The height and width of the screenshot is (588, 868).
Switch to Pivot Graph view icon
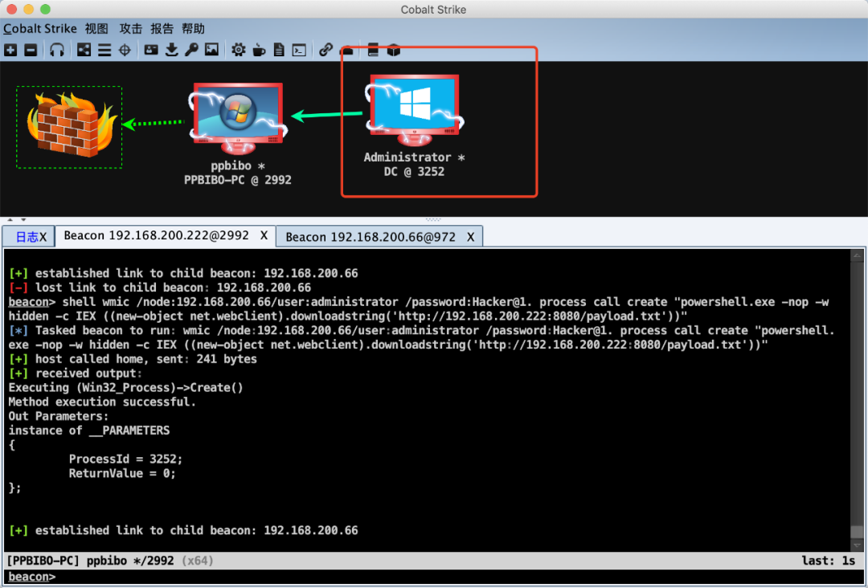(84, 51)
